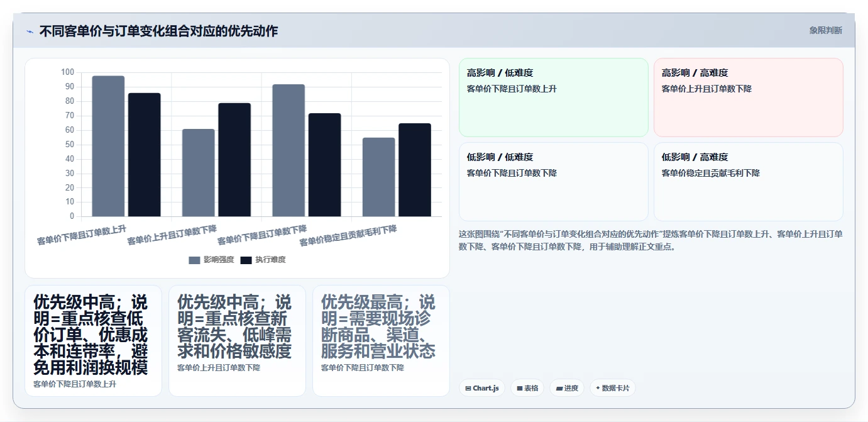Image resolution: width=868 pixels, height=422 pixels.
Task: Click the 执行难度 bar for 客单价下降且订单数上升
Action: 145,155
